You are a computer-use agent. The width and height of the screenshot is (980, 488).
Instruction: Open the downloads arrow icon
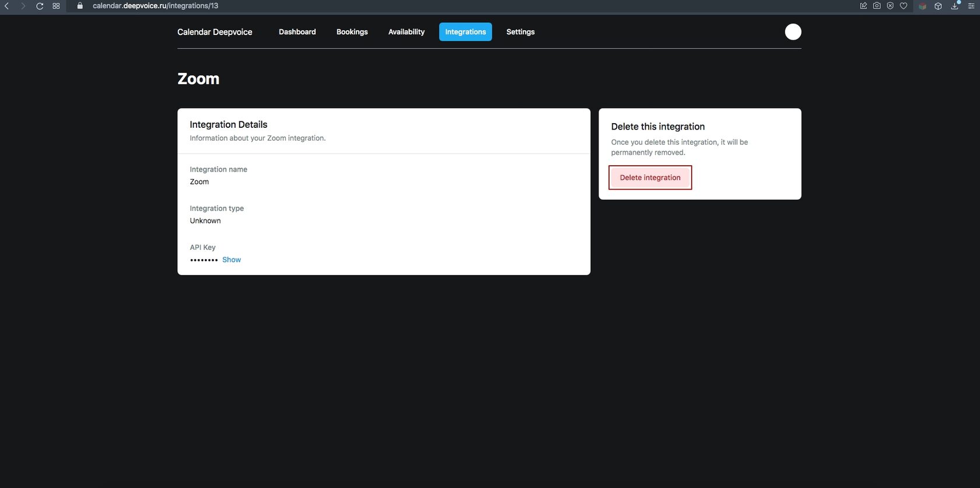955,6
